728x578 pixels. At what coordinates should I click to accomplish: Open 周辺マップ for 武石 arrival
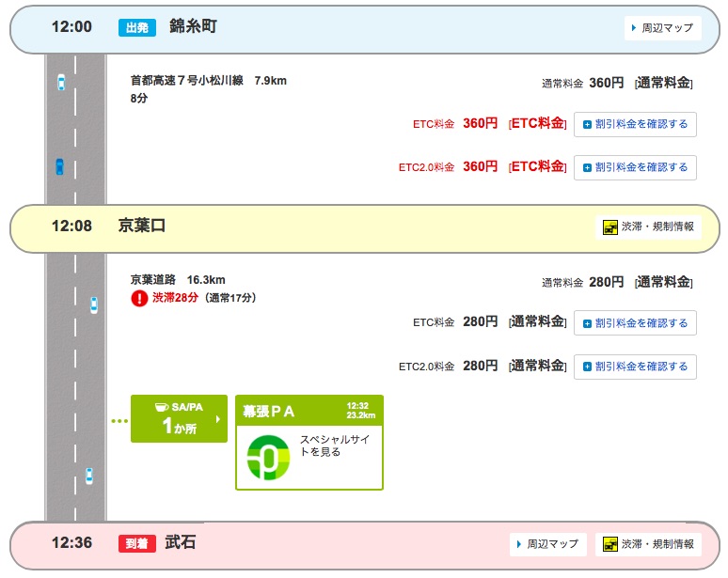click(548, 543)
